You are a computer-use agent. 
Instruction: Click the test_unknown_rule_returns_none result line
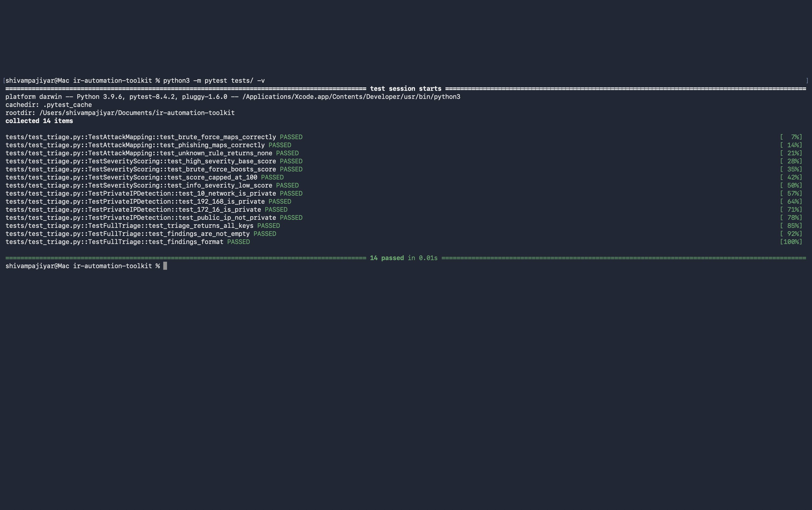point(152,153)
